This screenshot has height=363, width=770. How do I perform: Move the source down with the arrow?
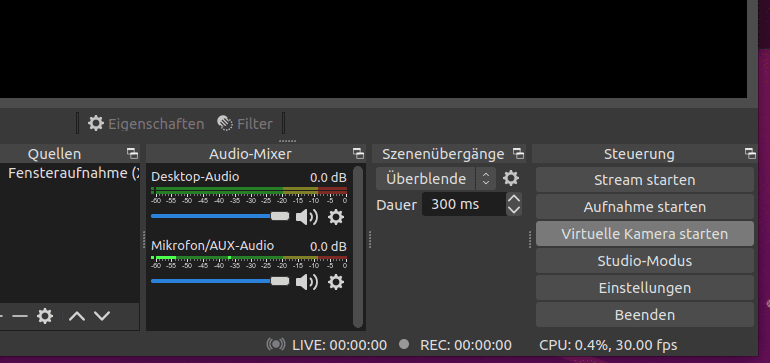pos(102,316)
